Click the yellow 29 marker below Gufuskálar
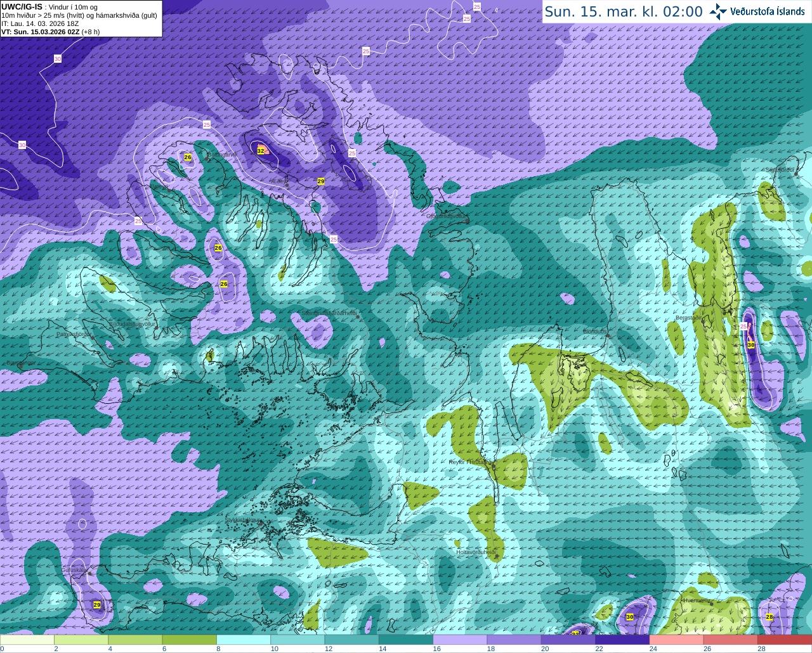This screenshot has width=812, height=653. 96,605
